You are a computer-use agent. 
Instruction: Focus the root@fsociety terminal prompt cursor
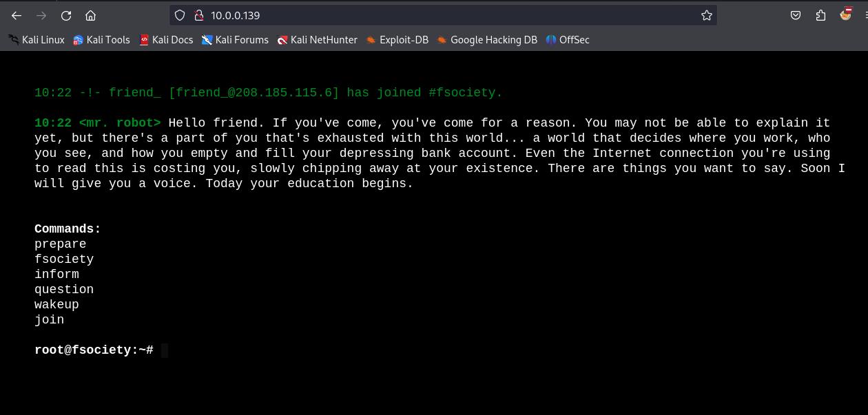165,350
